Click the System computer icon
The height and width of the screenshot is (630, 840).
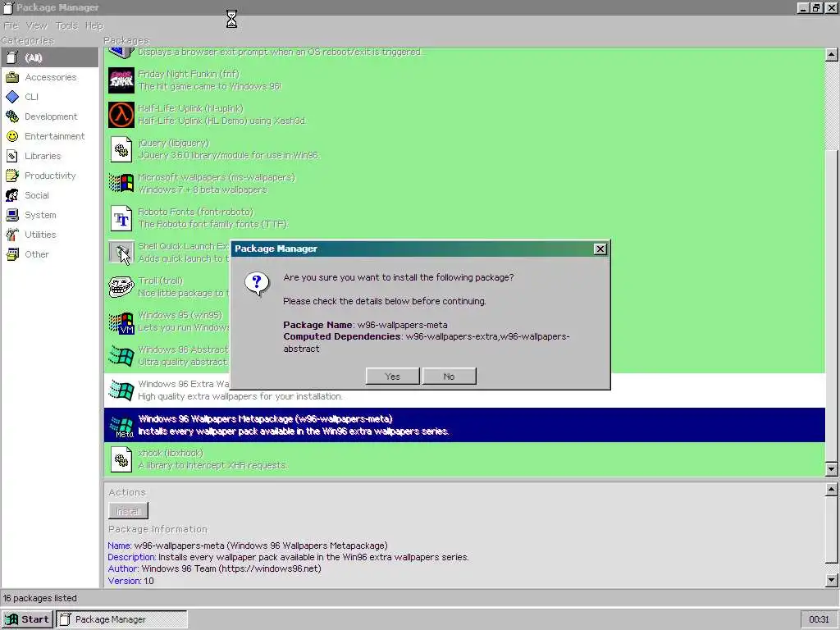(12, 215)
